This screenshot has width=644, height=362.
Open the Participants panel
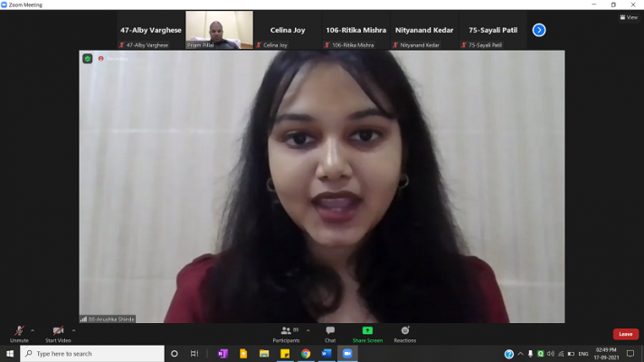tap(287, 332)
